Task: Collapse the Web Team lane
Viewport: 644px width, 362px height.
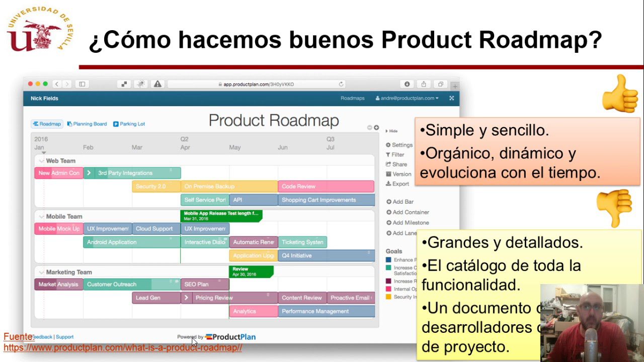Action: 42,160
